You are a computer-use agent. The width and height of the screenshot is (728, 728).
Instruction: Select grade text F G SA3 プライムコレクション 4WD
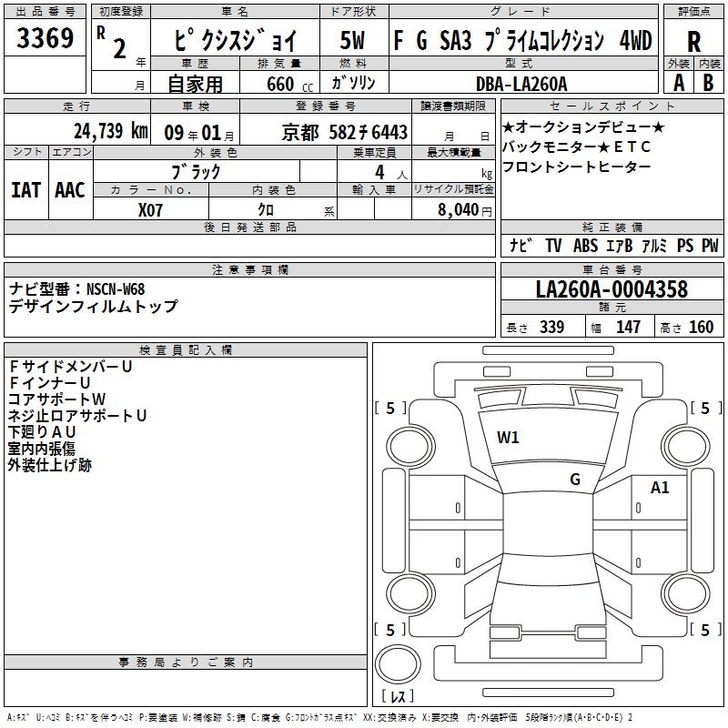pos(522,40)
